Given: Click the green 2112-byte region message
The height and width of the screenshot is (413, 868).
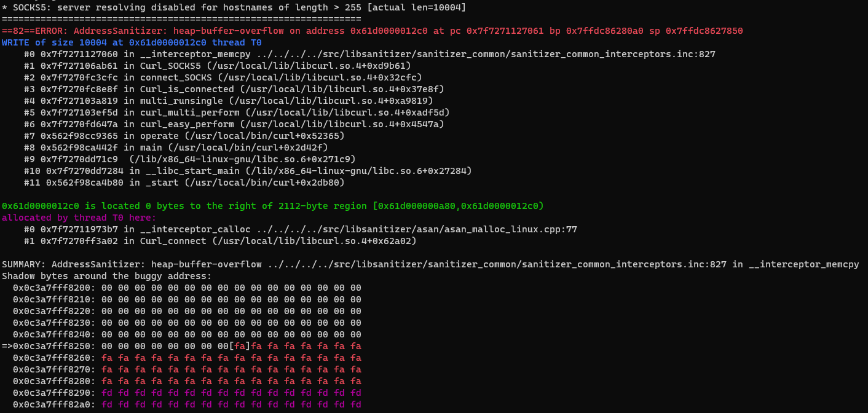Looking at the screenshot, I should pyautogui.click(x=273, y=206).
